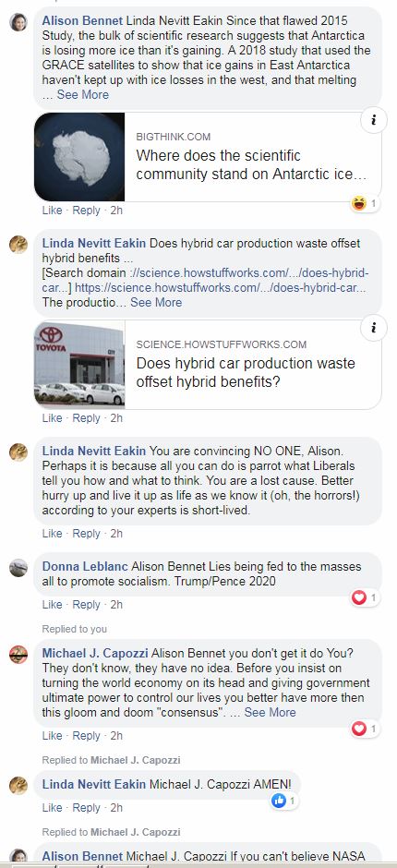Expand See More on Linda's hybrid car comment
Image resolution: width=397 pixels, height=868 pixels.
pyautogui.click(x=156, y=302)
